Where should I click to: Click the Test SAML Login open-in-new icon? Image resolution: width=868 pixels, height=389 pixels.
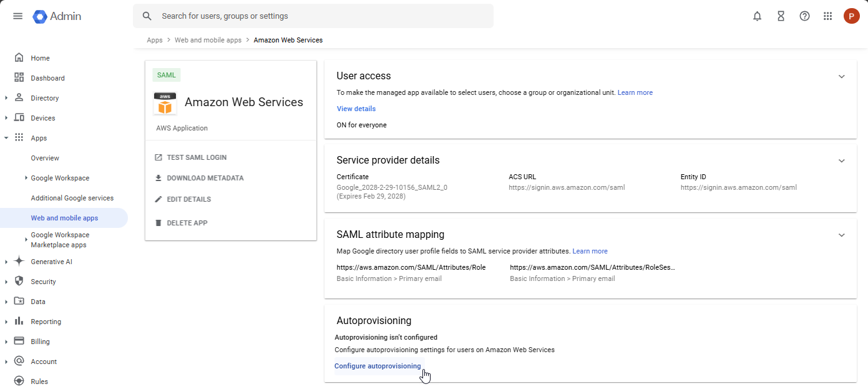click(x=158, y=157)
